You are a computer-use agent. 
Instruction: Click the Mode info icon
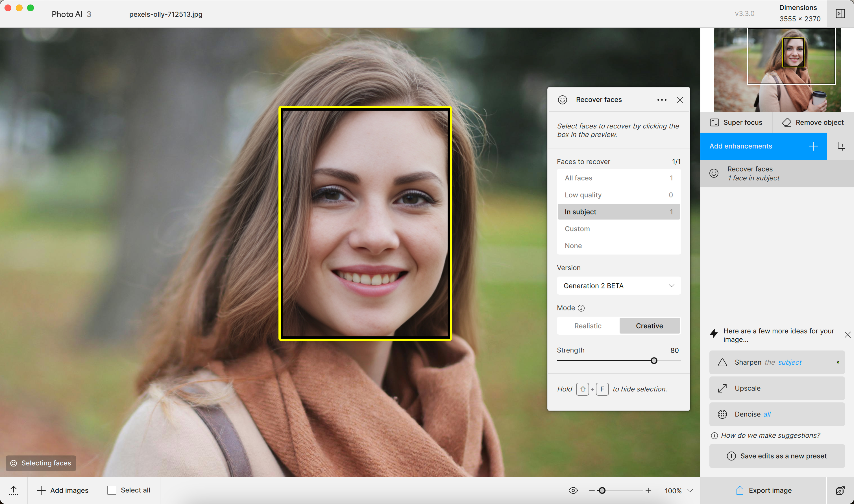pyautogui.click(x=581, y=308)
